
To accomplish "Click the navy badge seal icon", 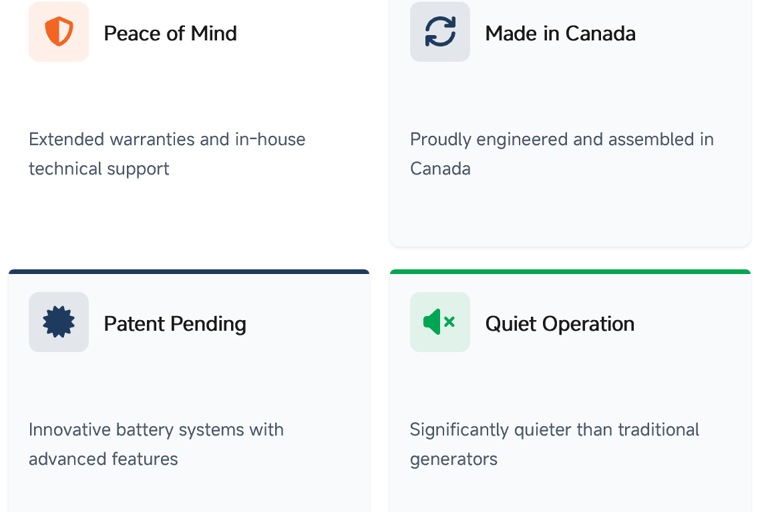I will pyautogui.click(x=59, y=322).
